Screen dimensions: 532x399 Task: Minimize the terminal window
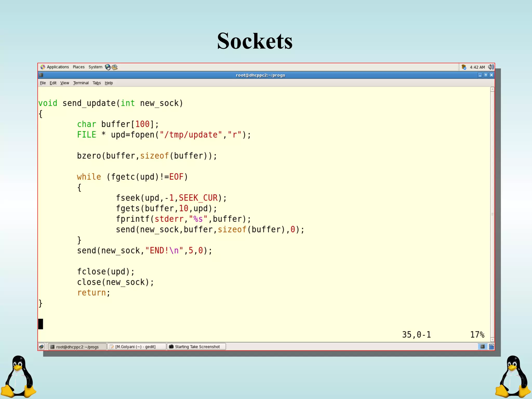pyautogui.click(x=480, y=75)
